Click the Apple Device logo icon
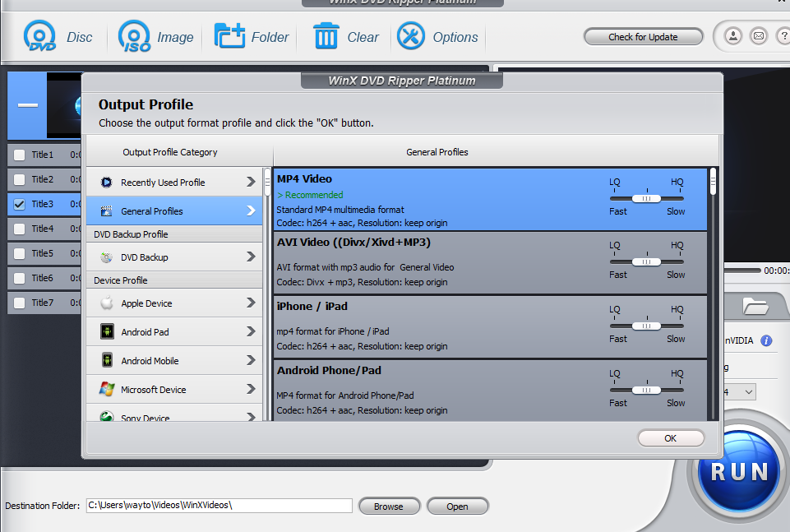This screenshot has height=532, width=790. coord(106,303)
